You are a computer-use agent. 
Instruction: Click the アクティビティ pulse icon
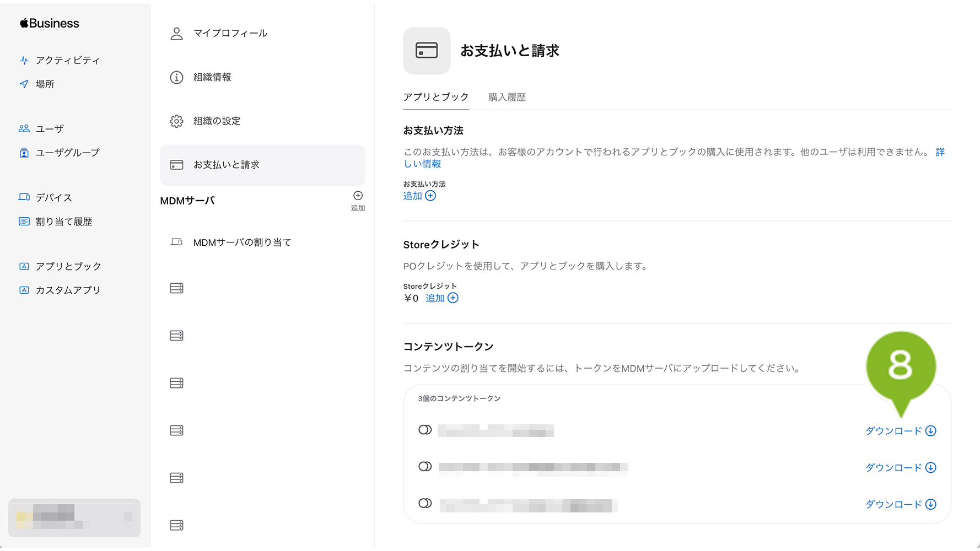pos(24,60)
